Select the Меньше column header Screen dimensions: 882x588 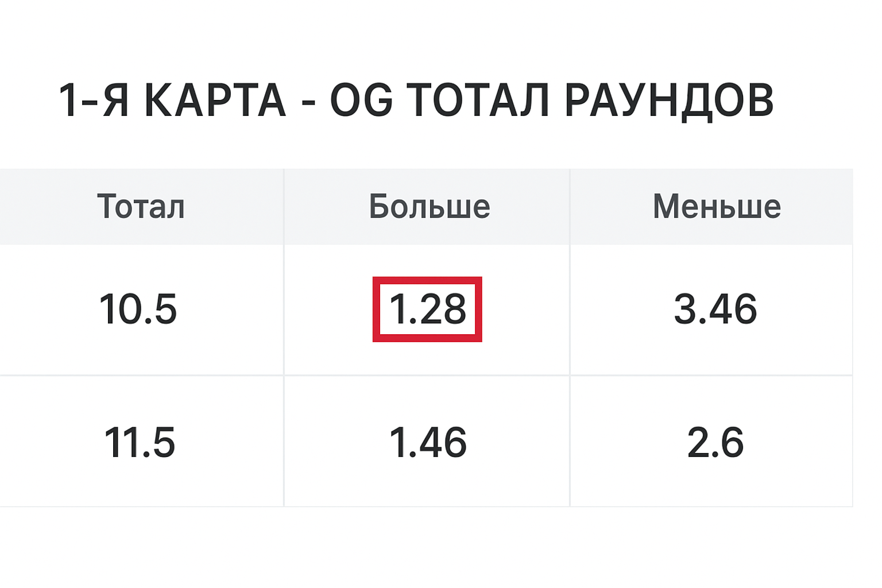[x=717, y=207]
